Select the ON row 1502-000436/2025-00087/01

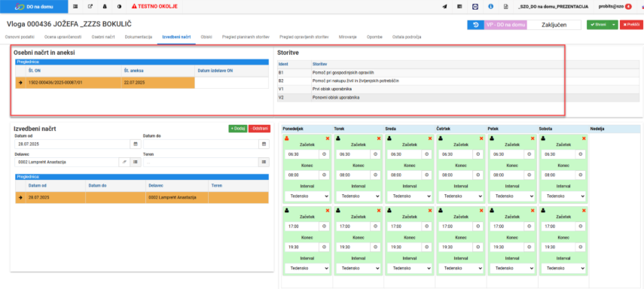click(142, 83)
